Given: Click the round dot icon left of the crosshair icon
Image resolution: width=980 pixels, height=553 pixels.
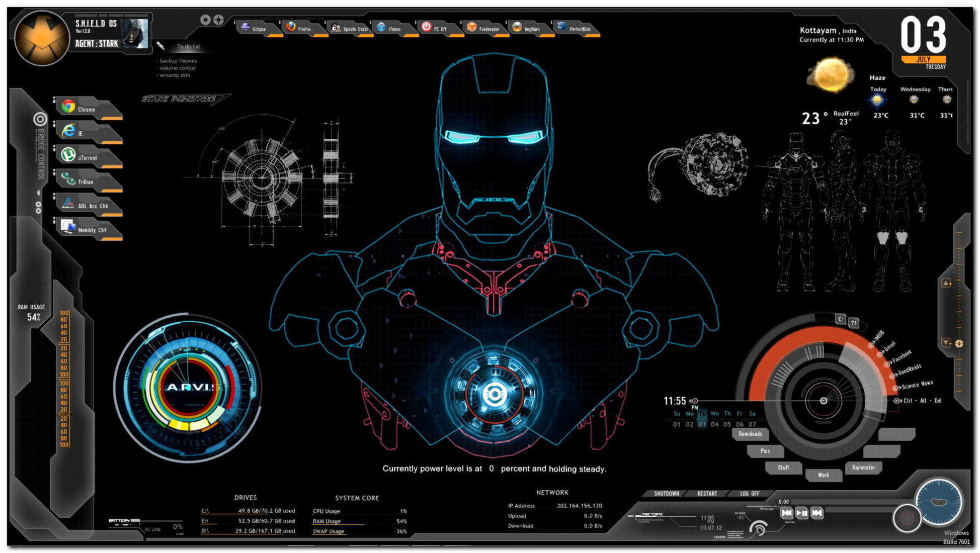Looking at the screenshot, I should (205, 20).
